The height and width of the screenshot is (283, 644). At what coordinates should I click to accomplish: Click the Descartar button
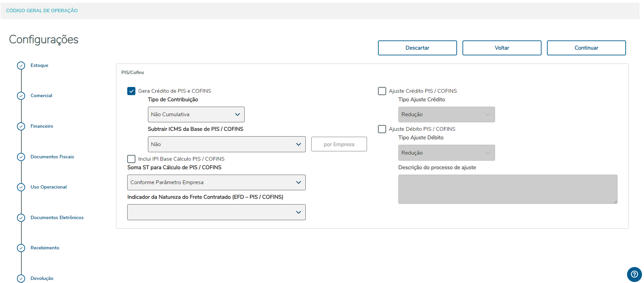417,48
